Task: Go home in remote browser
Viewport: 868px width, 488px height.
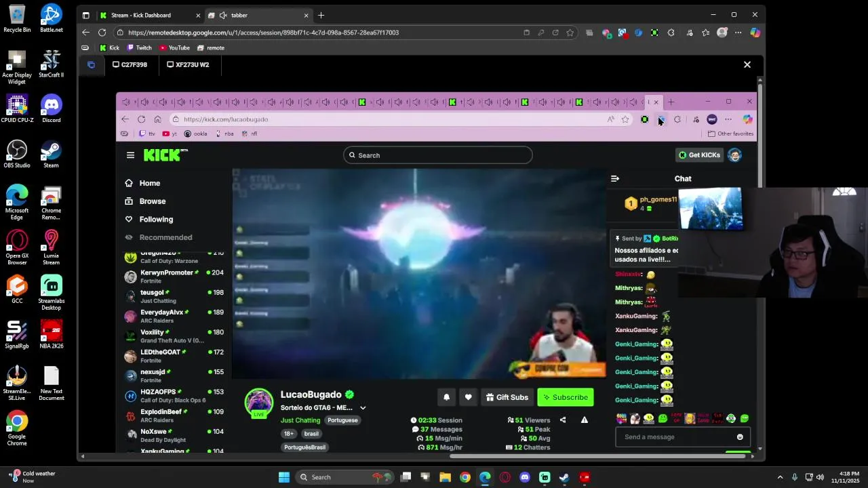Action: pos(157,119)
